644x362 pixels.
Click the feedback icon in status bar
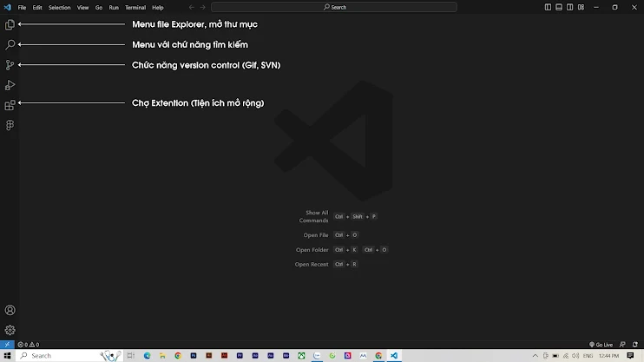click(622, 345)
